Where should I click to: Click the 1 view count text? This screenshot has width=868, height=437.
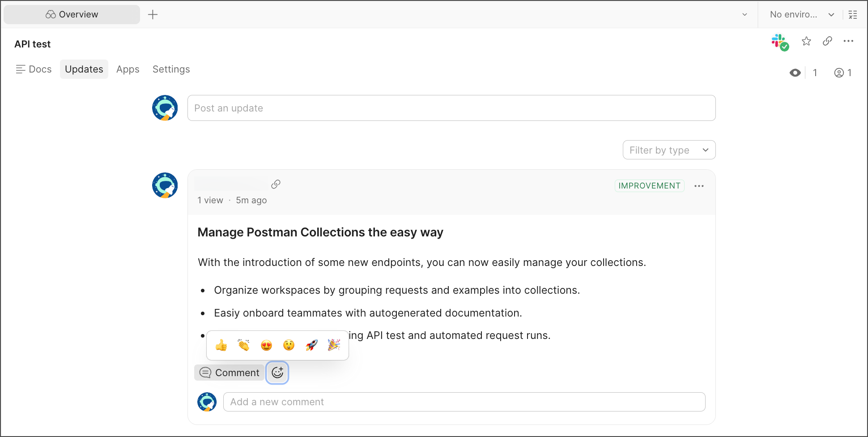click(210, 200)
